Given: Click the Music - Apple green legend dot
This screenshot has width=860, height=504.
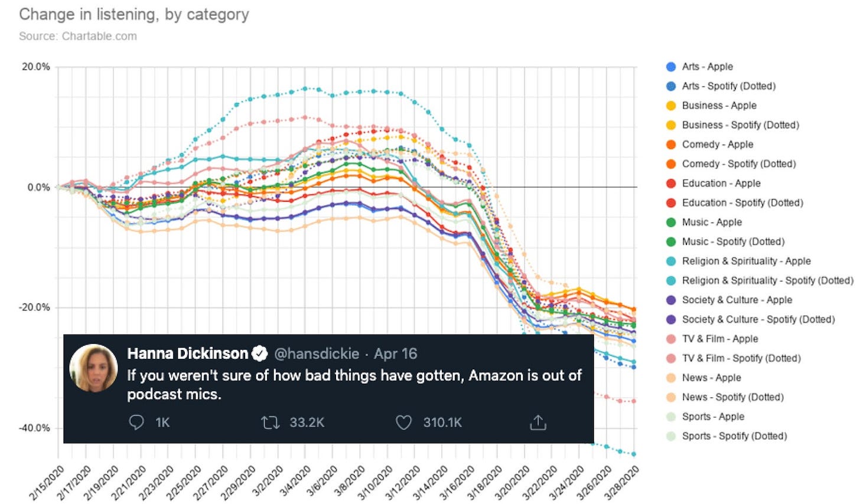Looking at the screenshot, I should (670, 222).
